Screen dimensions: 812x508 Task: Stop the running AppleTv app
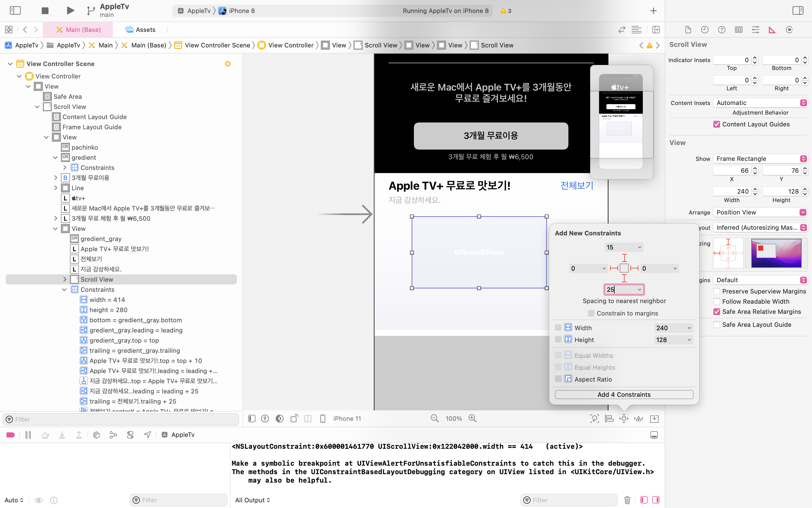pos(45,10)
